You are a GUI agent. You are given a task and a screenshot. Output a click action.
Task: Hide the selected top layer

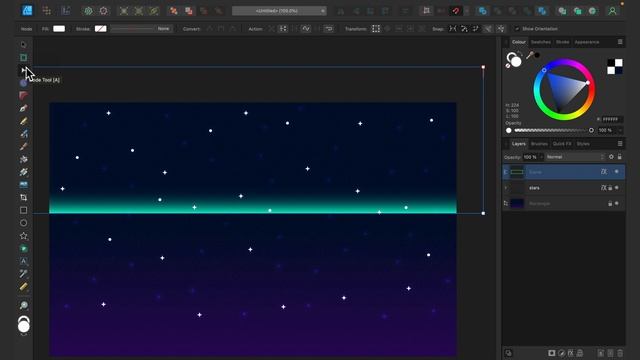617,172
